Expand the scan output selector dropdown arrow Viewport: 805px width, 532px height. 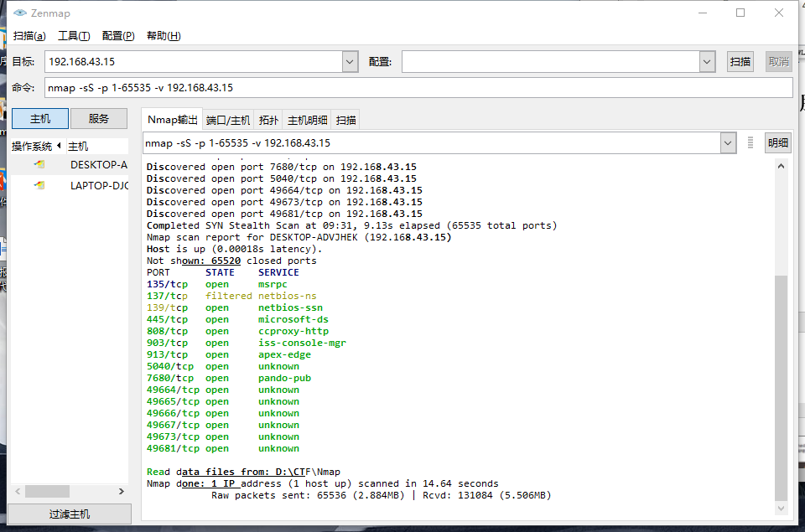pyautogui.click(x=728, y=143)
